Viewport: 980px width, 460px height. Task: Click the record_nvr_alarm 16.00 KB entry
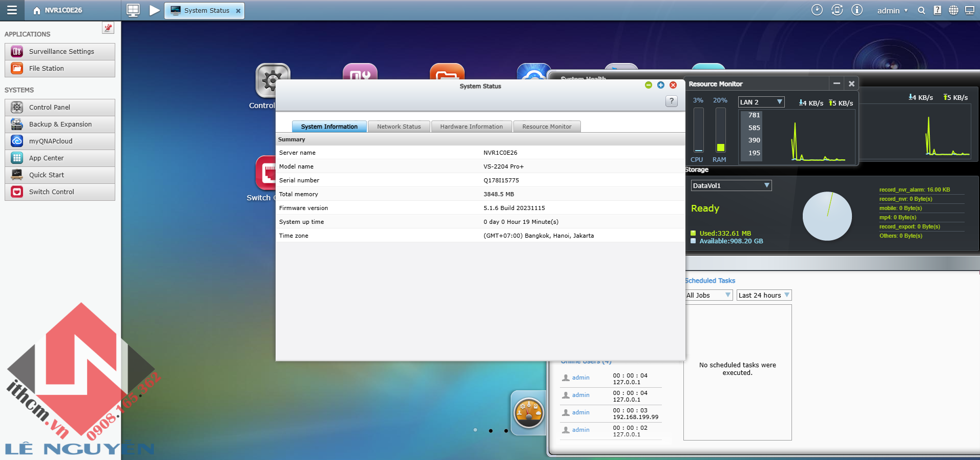915,190
